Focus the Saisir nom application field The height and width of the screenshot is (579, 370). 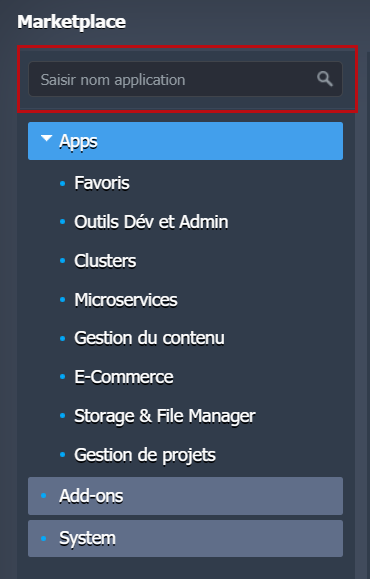click(185, 79)
